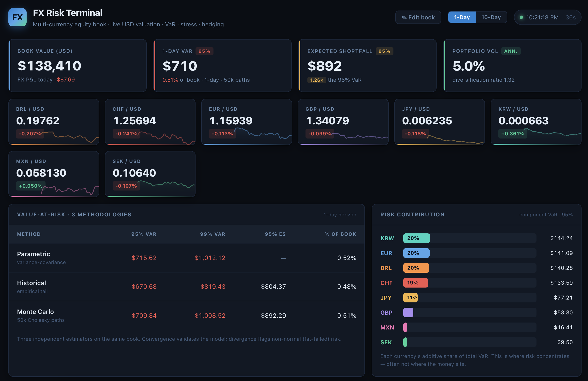Click the +0.050% change badge on MXN

coord(31,186)
